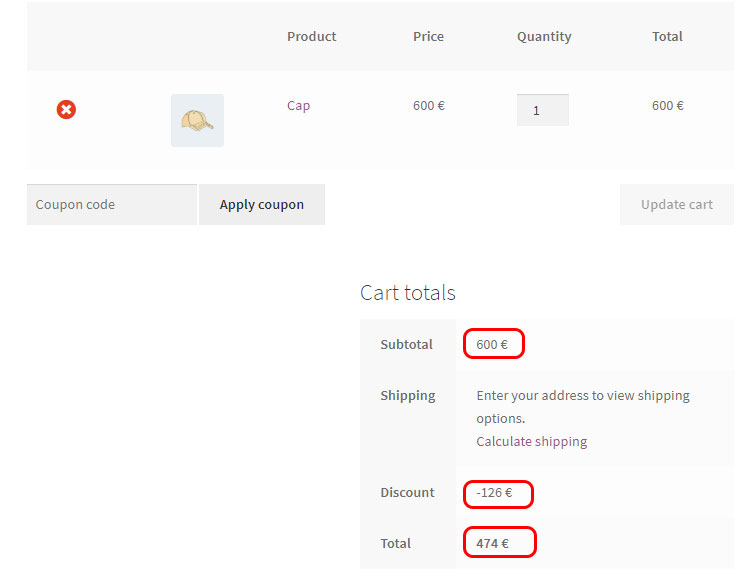Screen dimensions: 745x588
Task: Select the Price column header
Action: (428, 37)
